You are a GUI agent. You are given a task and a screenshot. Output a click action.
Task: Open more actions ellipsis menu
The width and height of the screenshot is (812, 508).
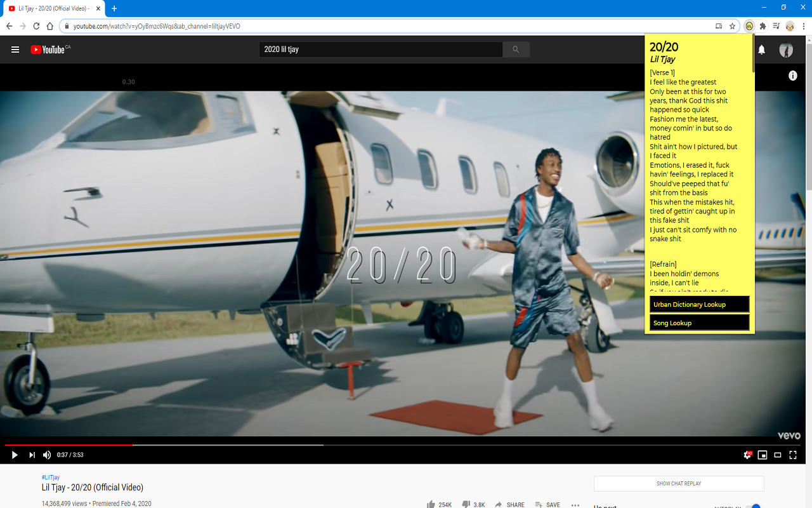coord(575,505)
